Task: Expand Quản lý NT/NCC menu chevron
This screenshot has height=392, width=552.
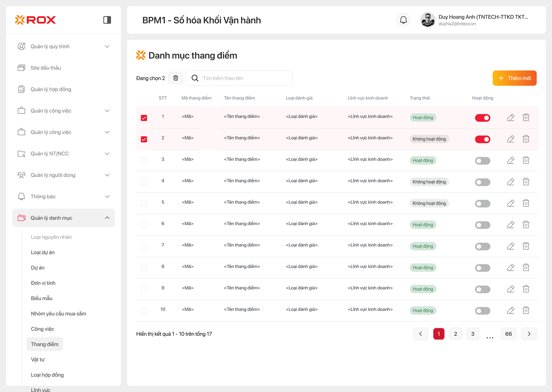Action: pos(107,154)
